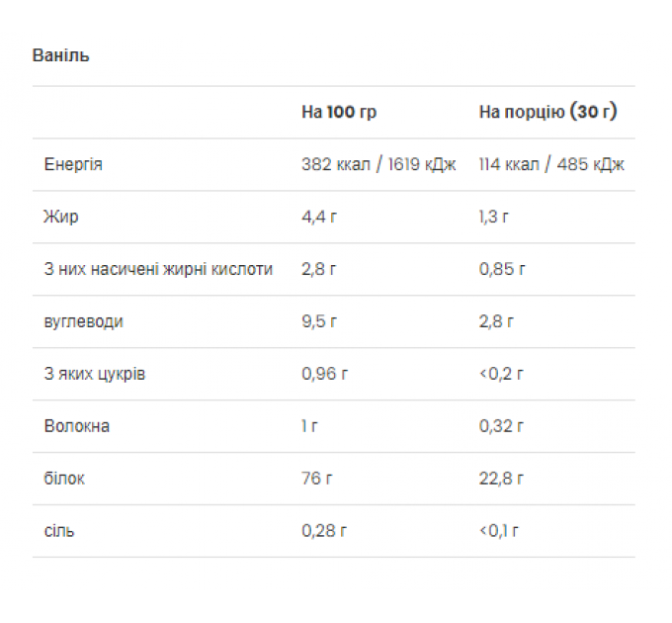Select the 0,85 г per portion value
The image size is (672, 623).
[x=502, y=269]
